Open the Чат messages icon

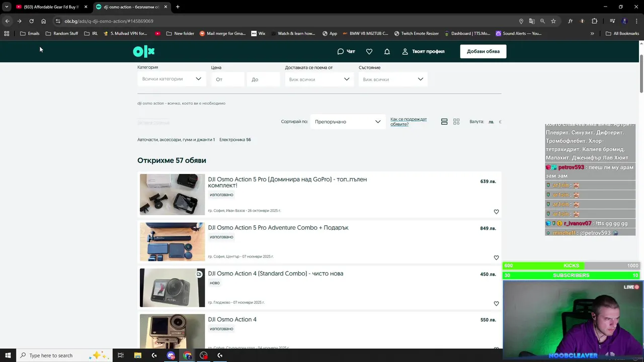346,51
